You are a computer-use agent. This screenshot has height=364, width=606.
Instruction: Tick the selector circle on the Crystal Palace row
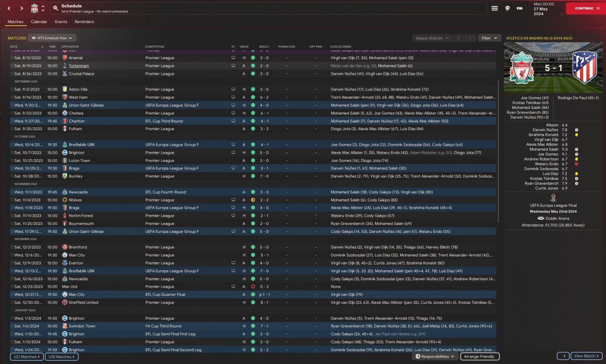(x=12, y=74)
